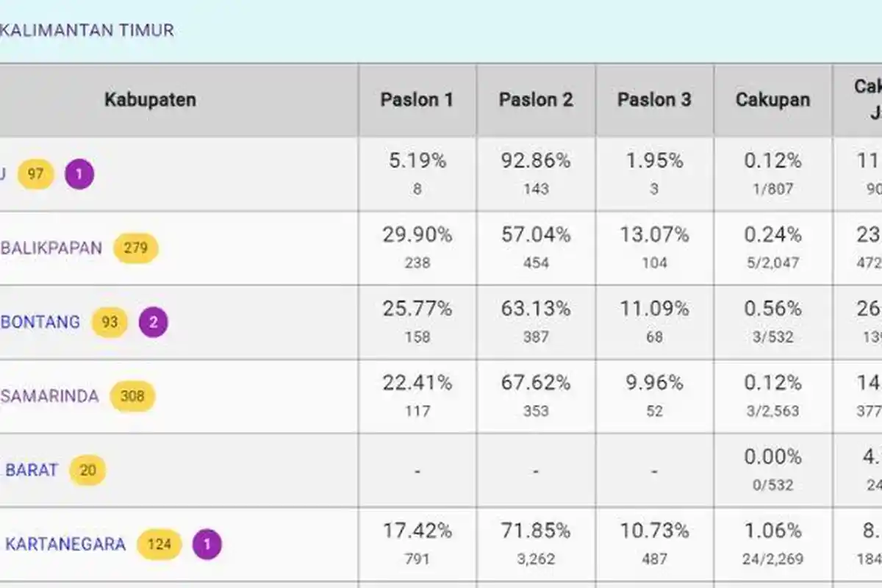This screenshot has height=588, width=882.
Task: Click the purple badge next to KARTANEGARA
Action: (x=208, y=542)
